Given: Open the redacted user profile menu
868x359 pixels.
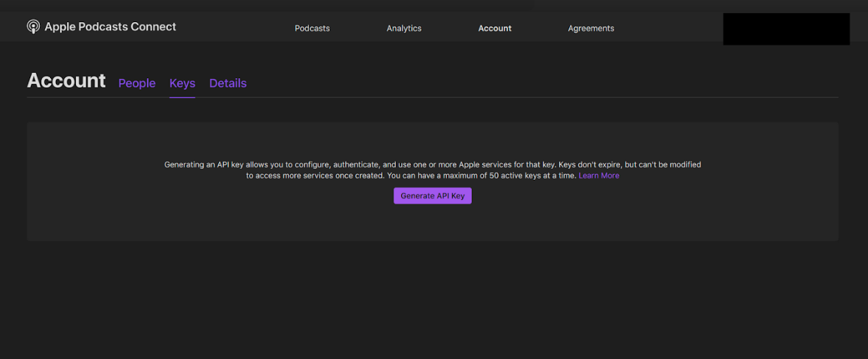Looking at the screenshot, I should 786,29.
